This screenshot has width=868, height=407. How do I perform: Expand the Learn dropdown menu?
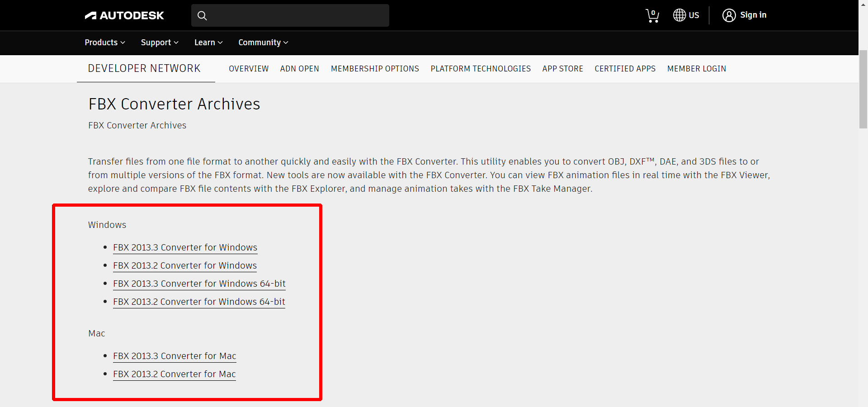[208, 43]
